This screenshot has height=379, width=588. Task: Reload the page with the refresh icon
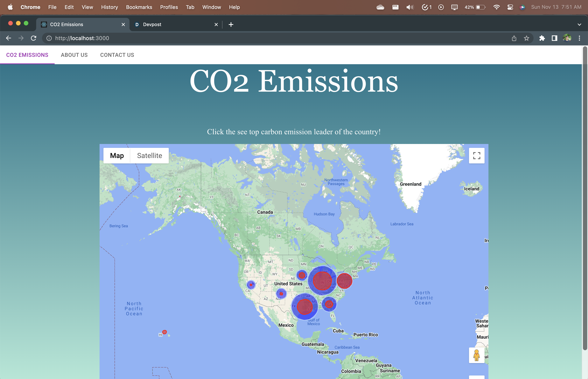tap(34, 38)
